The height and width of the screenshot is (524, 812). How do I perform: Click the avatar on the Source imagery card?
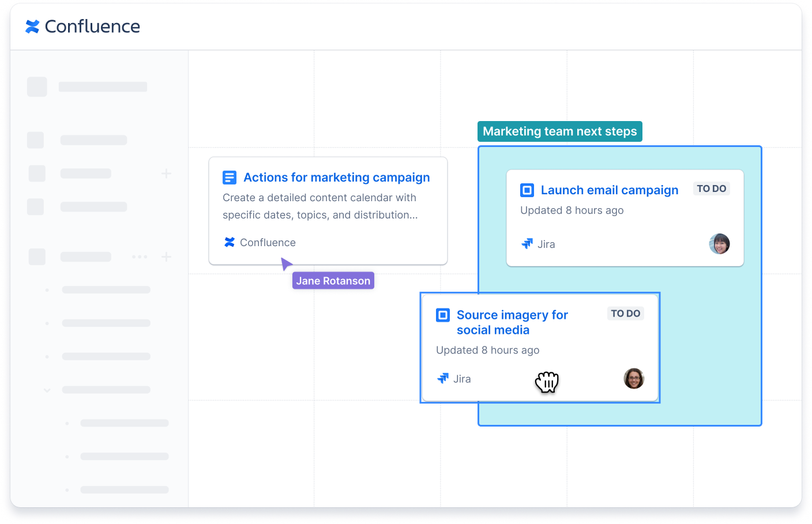[x=634, y=378]
